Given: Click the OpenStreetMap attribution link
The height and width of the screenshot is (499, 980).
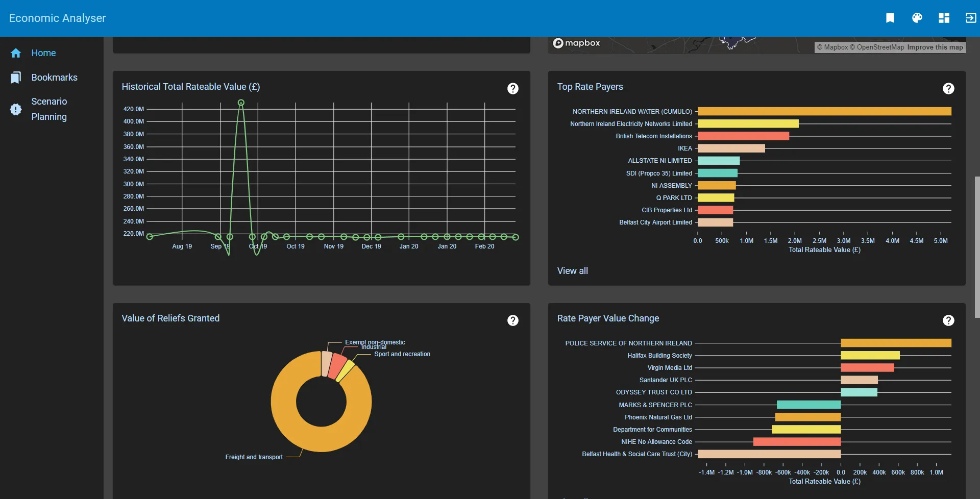Looking at the screenshot, I should pos(877,47).
